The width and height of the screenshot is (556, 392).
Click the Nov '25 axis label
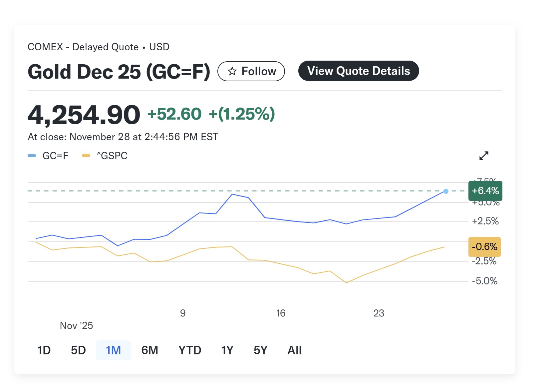(x=76, y=325)
